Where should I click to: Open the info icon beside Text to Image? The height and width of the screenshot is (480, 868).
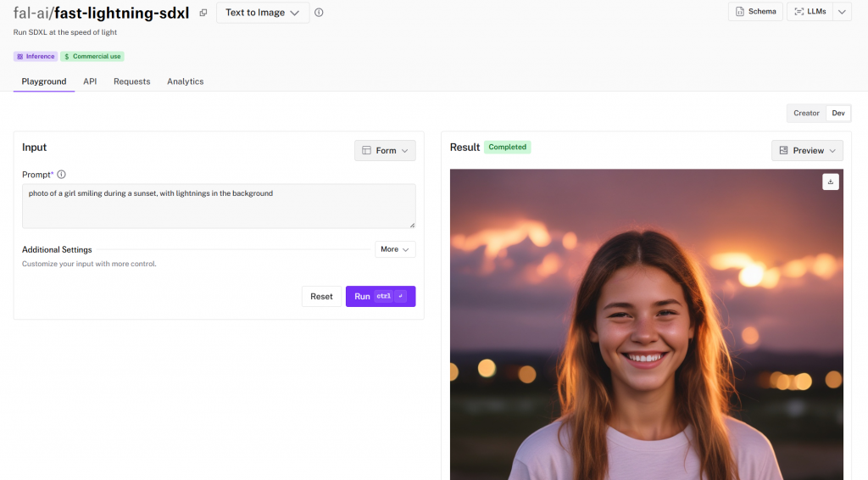click(x=319, y=13)
